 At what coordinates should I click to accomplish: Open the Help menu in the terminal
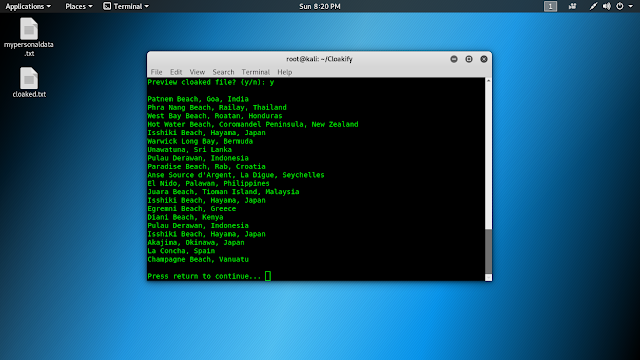284,72
